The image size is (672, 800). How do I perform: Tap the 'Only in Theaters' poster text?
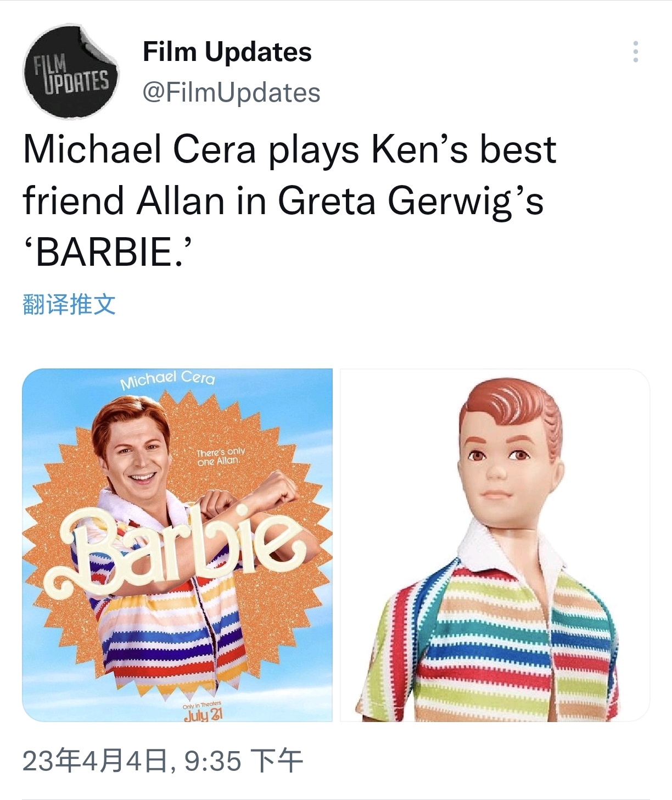coord(202,704)
